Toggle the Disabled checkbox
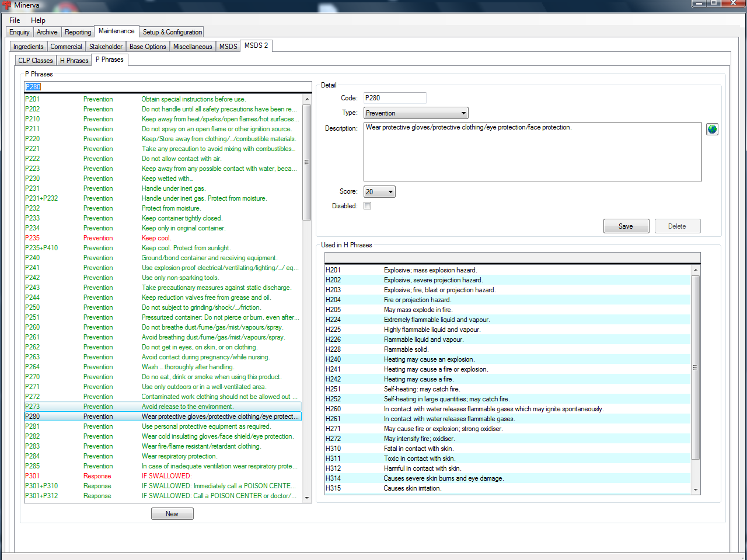 [367, 206]
